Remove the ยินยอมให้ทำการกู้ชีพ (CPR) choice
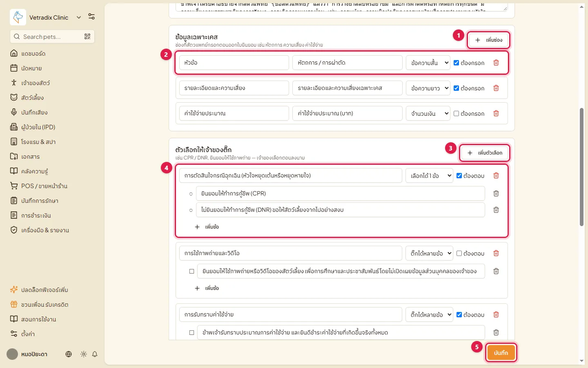 (x=496, y=193)
